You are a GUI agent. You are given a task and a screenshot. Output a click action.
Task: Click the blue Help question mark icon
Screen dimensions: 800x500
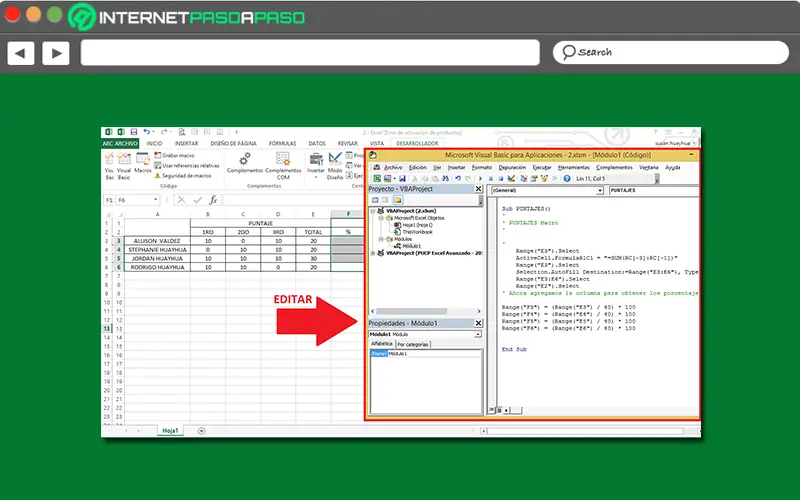tap(567, 179)
